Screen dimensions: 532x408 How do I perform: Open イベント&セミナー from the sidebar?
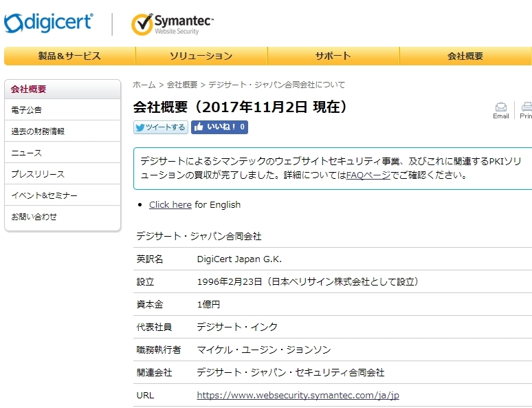tap(44, 195)
